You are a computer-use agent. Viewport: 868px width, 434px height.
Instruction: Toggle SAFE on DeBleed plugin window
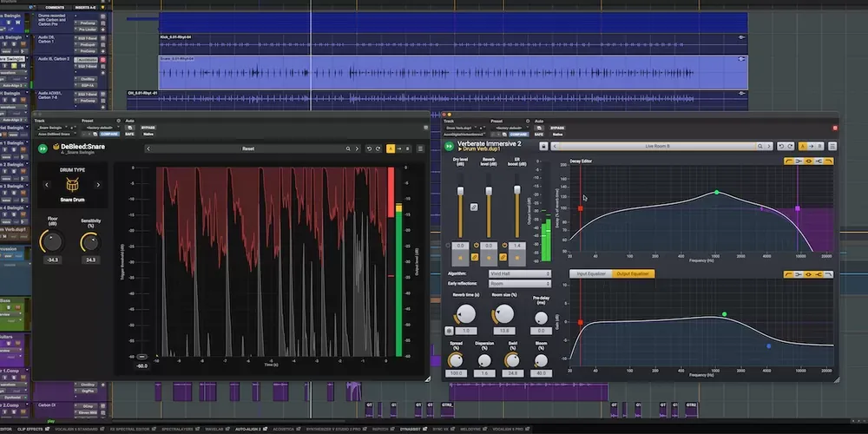pyautogui.click(x=129, y=134)
